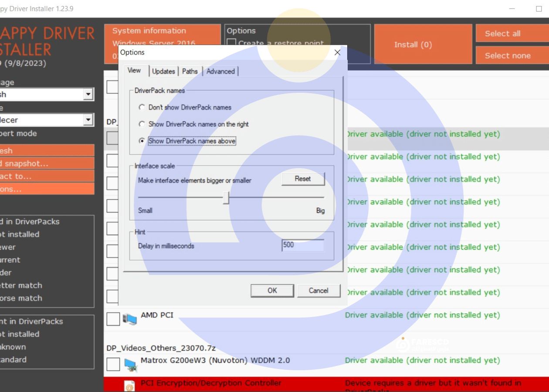Cancel the Options dialog

click(x=319, y=291)
